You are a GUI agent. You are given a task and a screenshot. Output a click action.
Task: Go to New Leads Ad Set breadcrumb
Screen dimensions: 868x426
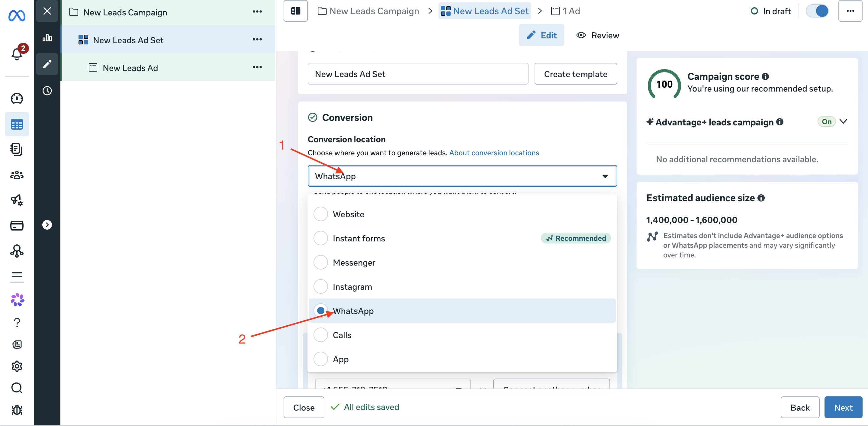[x=484, y=11]
